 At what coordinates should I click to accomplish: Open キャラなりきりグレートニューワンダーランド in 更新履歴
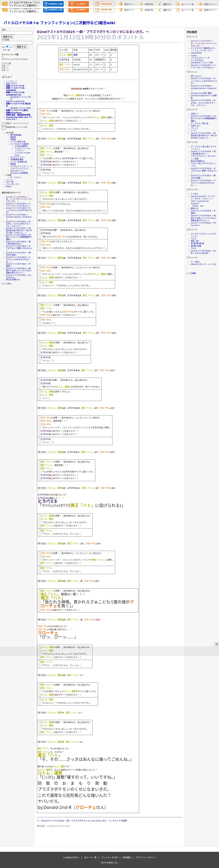203,49
